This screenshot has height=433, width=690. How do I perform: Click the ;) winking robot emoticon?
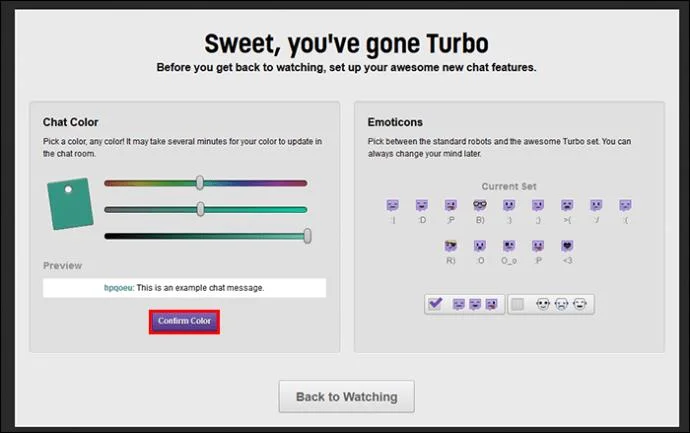538,205
